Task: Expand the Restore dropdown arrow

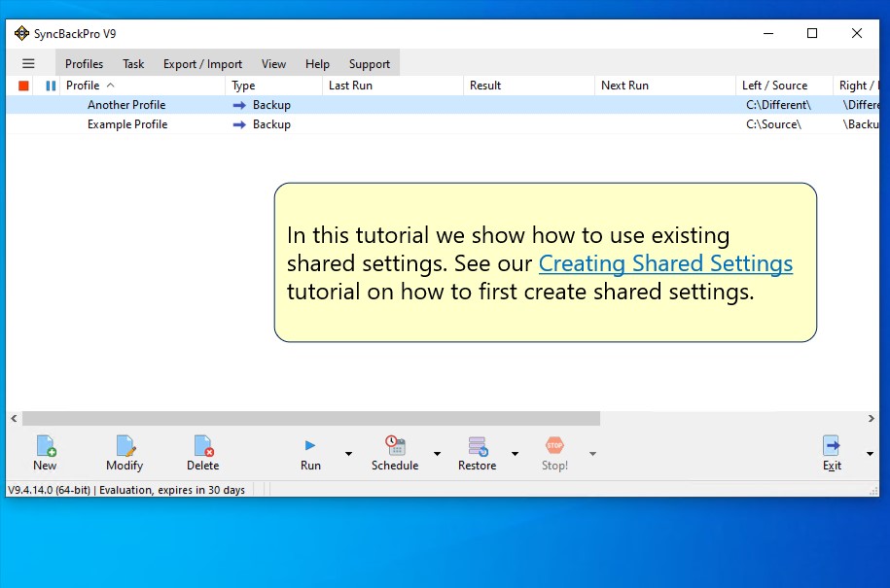Action: pos(515,454)
